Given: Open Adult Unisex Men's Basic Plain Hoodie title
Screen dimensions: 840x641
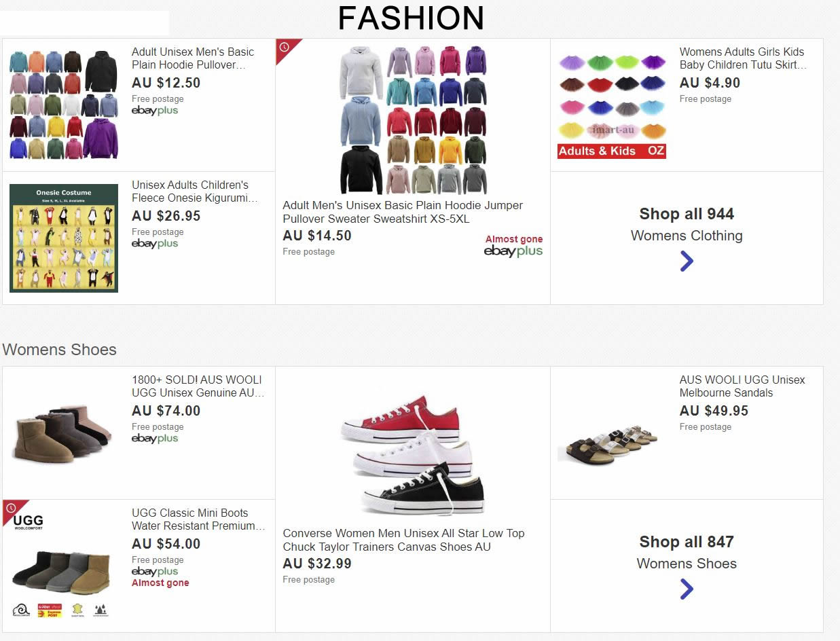Looking at the screenshot, I should [193, 58].
